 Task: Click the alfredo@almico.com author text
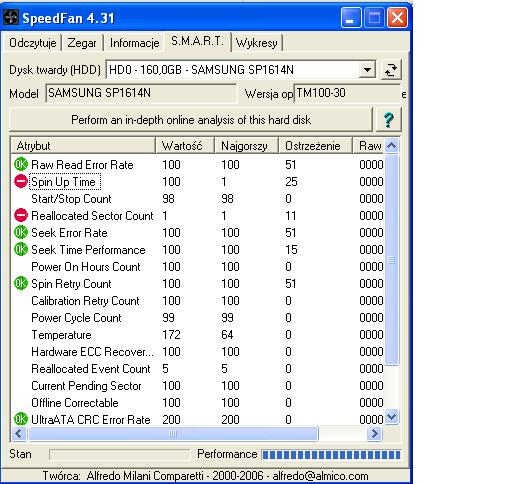pyautogui.click(x=320, y=476)
